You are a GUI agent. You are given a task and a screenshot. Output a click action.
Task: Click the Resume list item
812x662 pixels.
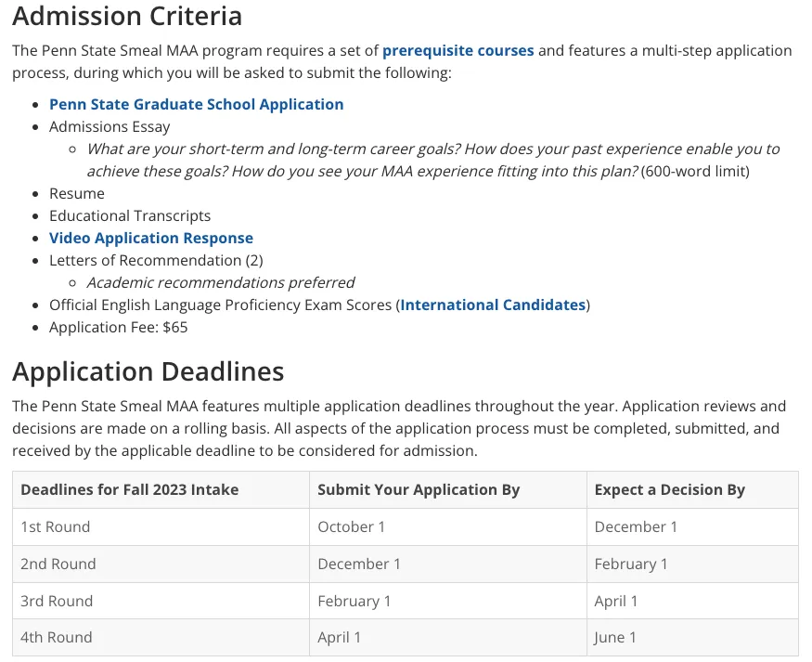[76, 193]
